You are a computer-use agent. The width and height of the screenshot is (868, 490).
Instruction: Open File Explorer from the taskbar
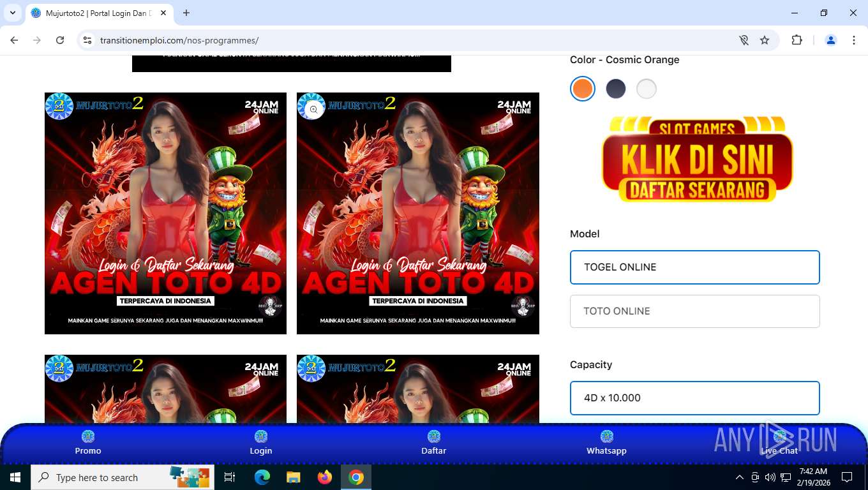coord(293,477)
